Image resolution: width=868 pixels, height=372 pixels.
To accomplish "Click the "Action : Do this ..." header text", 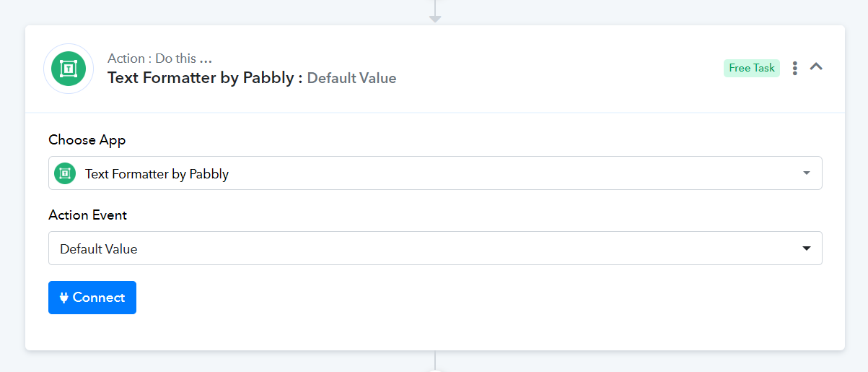I will coord(159,59).
